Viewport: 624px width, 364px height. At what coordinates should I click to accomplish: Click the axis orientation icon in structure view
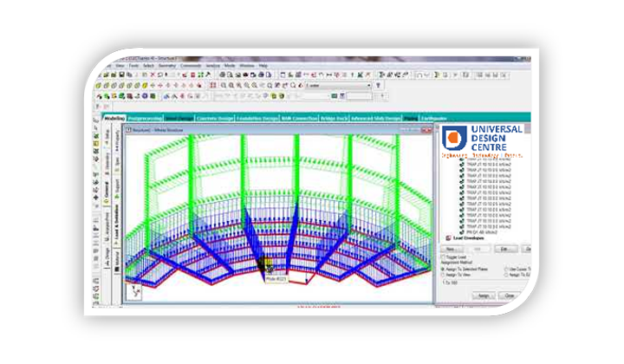pyautogui.click(x=135, y=291)
